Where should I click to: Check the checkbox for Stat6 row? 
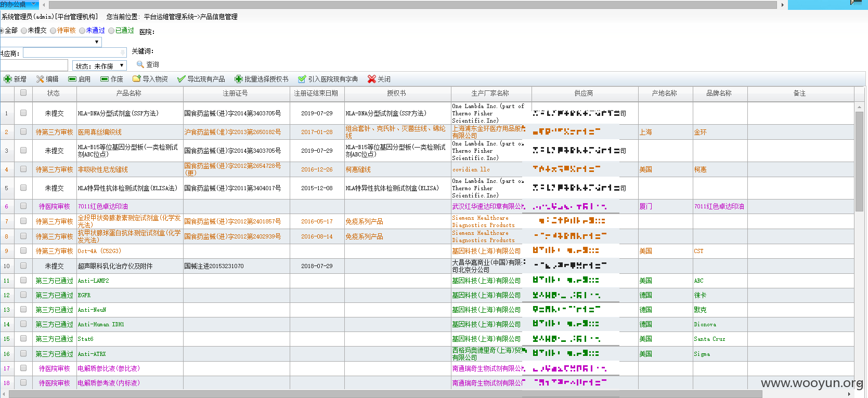coord(23,338)
